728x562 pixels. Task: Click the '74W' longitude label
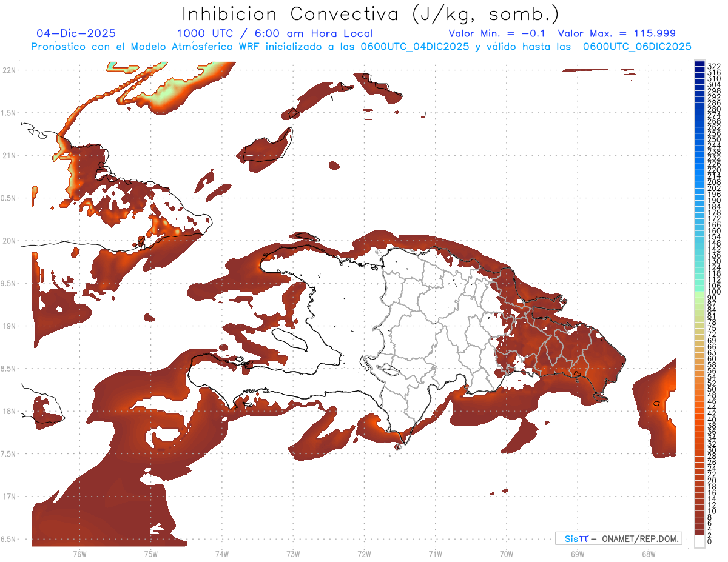222,554
